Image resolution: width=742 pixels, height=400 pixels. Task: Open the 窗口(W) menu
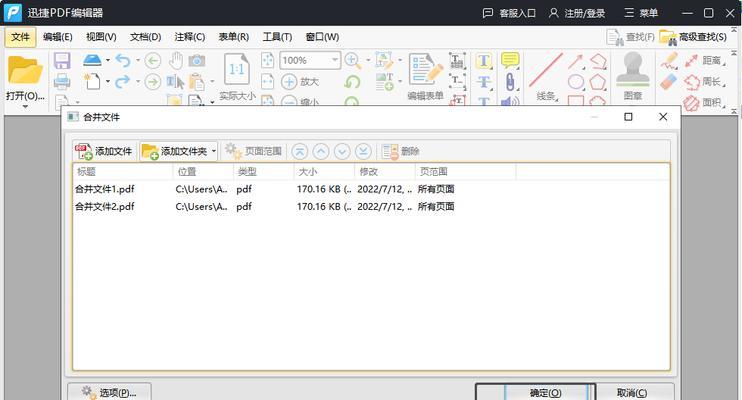point(322,37)
